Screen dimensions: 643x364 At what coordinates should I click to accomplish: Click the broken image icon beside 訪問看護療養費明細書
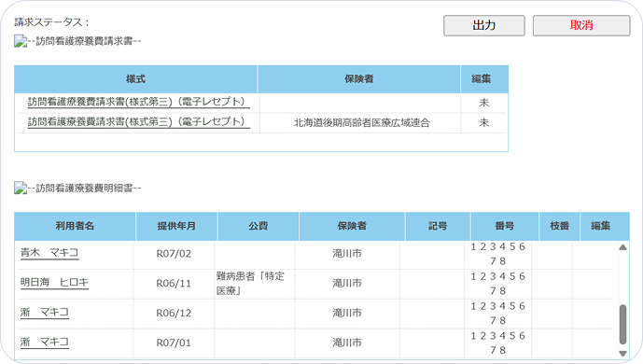tap(21, 189)
